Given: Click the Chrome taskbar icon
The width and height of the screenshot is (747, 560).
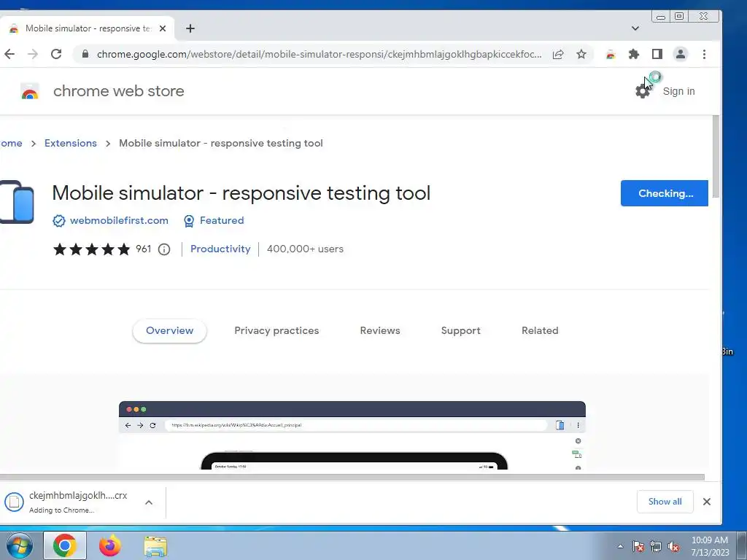Looking at the screenshot, I should tap(65, 545).
